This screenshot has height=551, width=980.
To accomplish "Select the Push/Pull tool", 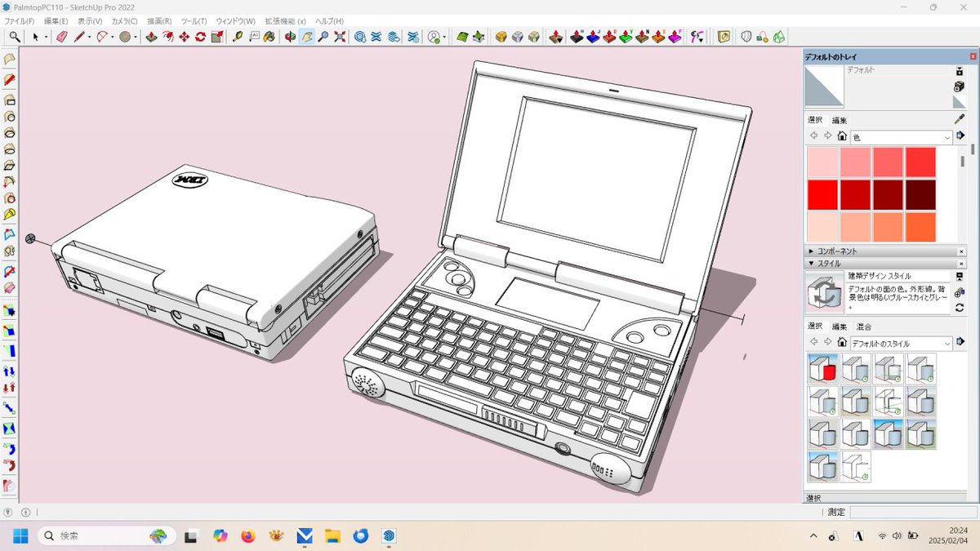I will 151,37.
